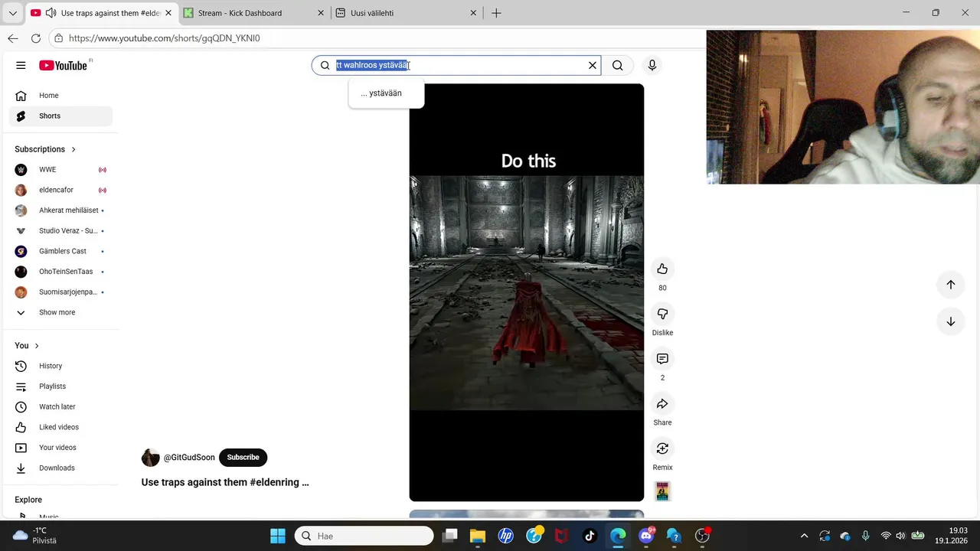Open Discord from the taskbar
Image resolution: width=980 pixels, height=551 pixels.
tap(646, 536)
